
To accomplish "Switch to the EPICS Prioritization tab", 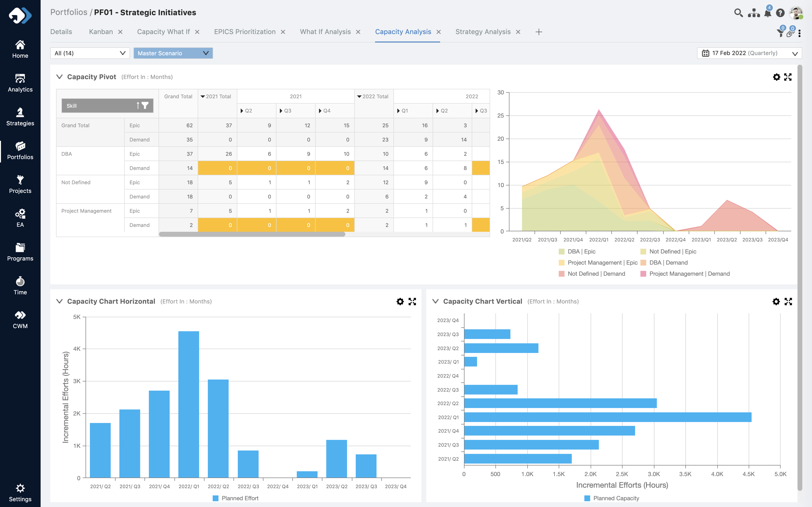I will (245, 32).
